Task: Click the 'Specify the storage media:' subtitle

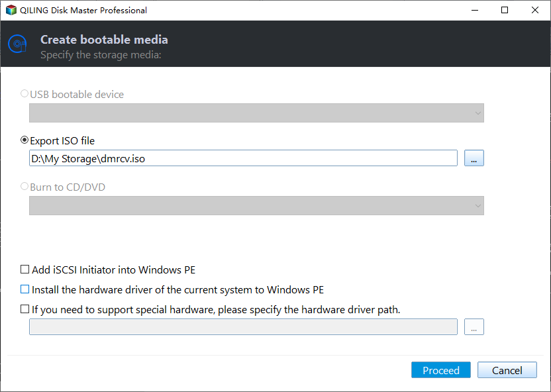Action: [101, 55]
